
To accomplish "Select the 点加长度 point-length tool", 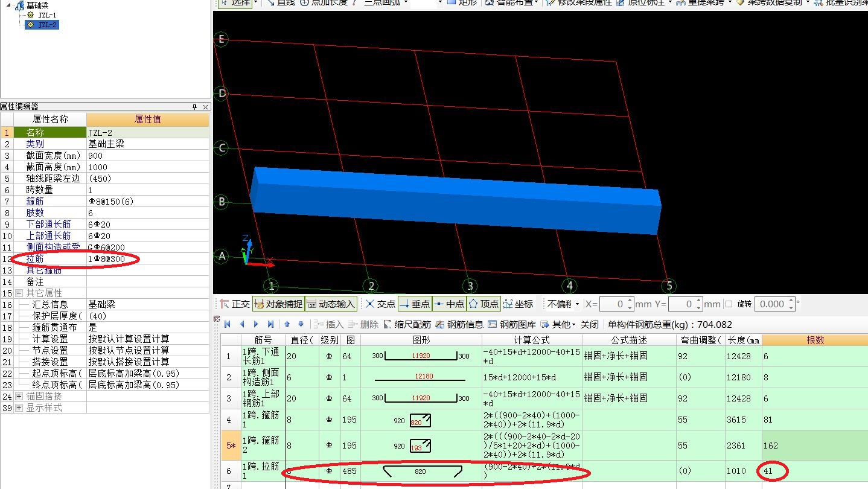I will 325,2.
